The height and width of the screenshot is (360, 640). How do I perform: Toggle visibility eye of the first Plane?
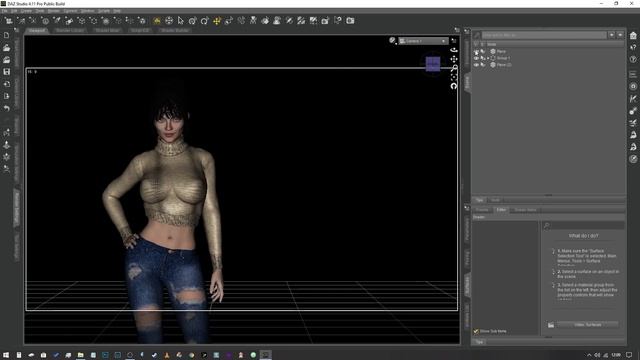click(x=476, y=51)
